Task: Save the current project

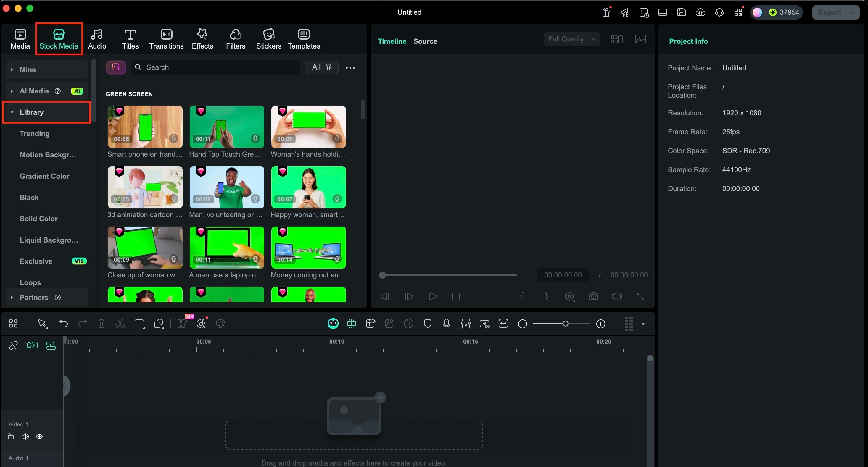Action: point(681,12)
